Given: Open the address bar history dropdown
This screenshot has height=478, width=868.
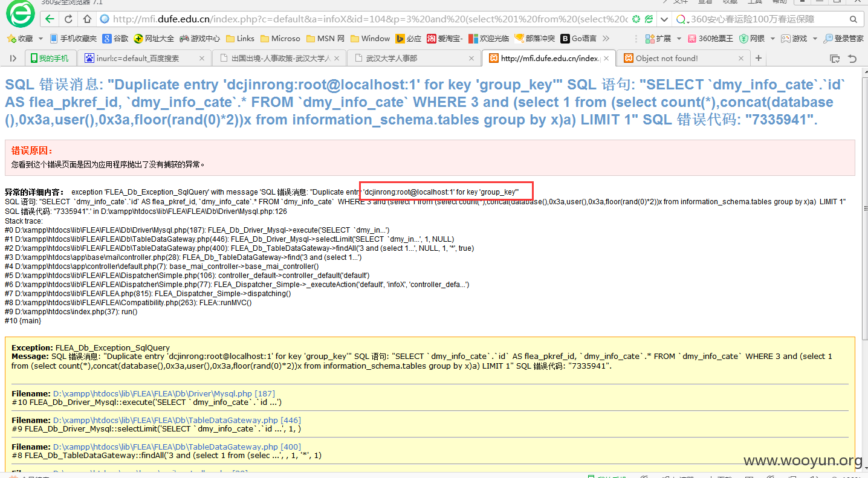Looking at the screenshot, I should click(664, 19).
